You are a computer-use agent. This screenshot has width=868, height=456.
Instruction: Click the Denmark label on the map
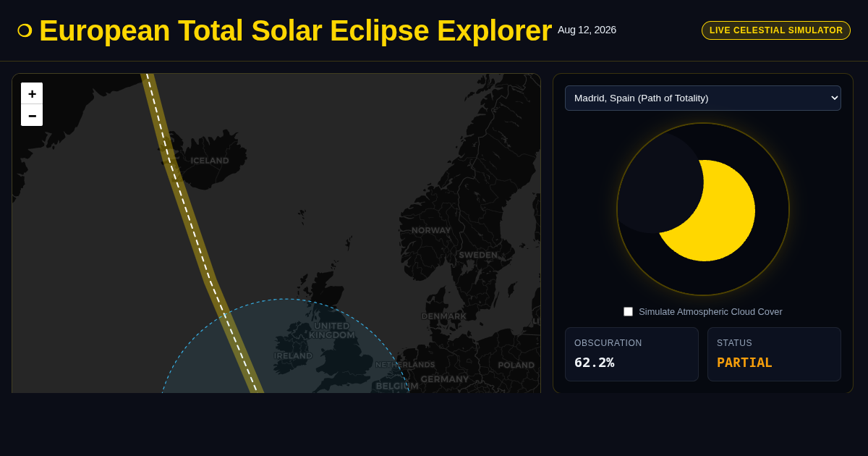444,316
